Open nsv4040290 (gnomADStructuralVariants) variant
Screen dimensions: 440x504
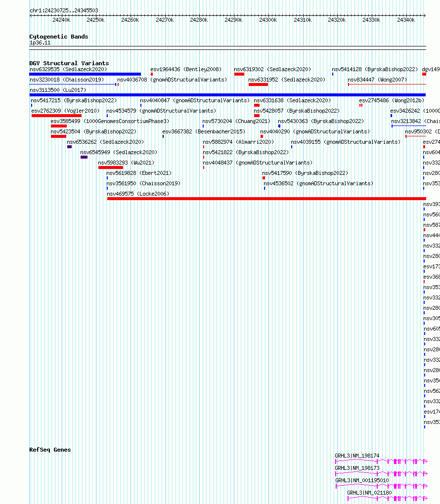pos(315,131)
